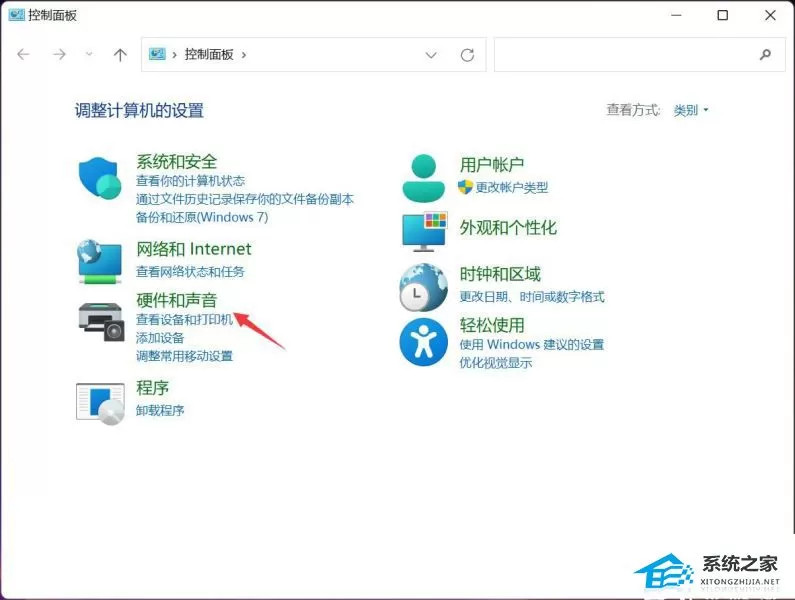Screen dimensions: 795x600
Task: Open the 轻松使用 accessibility icon
Action: (x=423, y=342)
